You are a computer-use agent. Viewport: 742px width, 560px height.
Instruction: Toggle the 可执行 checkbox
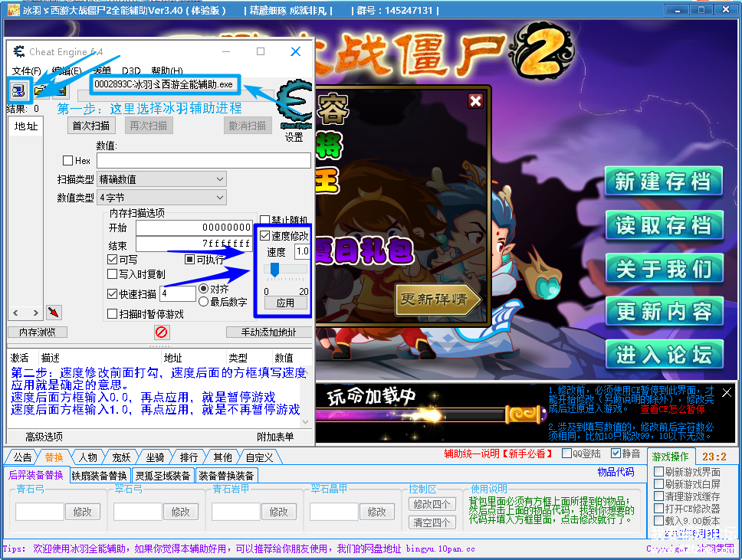(189, 259)
